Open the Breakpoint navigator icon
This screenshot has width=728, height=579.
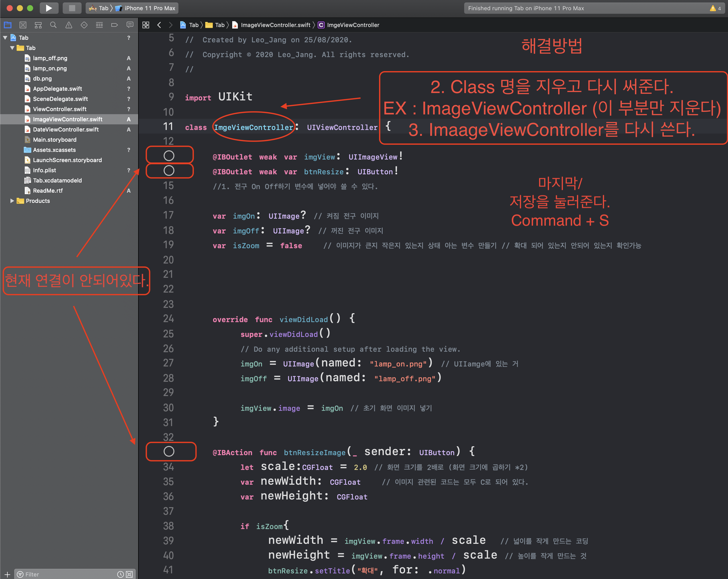coord(114,25)
